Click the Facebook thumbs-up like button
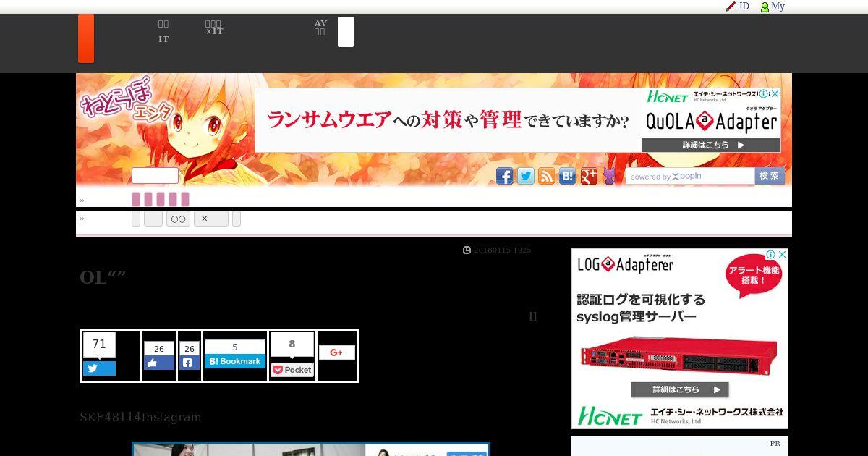The height and width of the screenshot is (456, 868). [x=159, y=363]
